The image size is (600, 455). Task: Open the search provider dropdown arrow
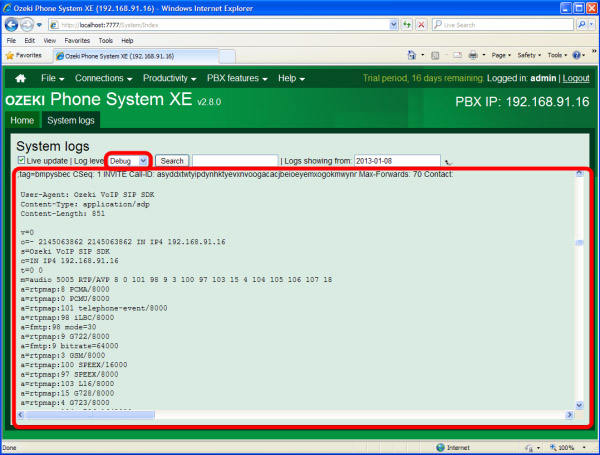(x=592, y=24)
